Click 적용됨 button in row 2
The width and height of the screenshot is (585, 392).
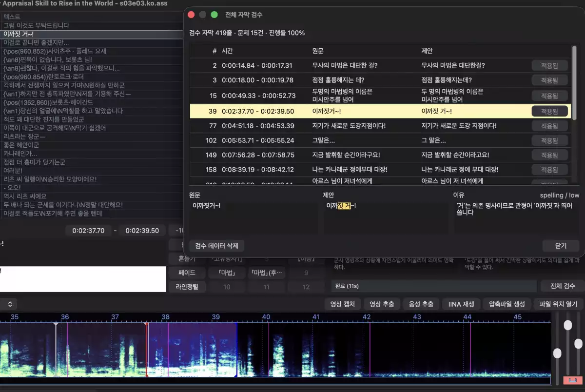(549, 65)
